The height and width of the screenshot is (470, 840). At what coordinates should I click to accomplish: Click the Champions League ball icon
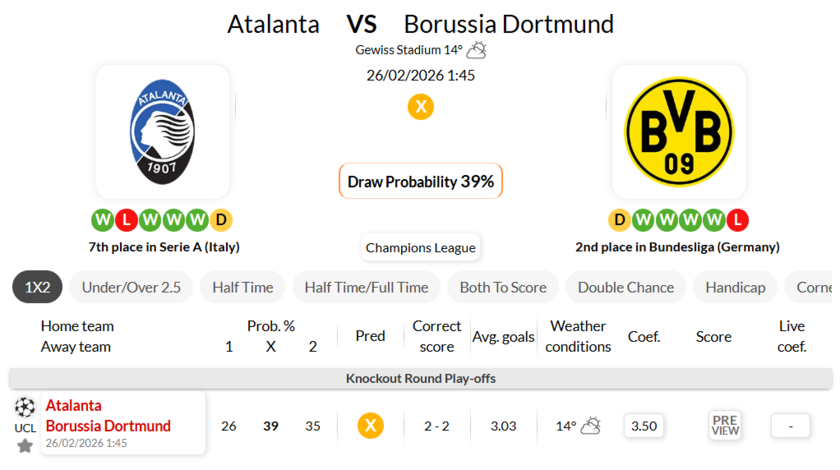click(25, 407)
